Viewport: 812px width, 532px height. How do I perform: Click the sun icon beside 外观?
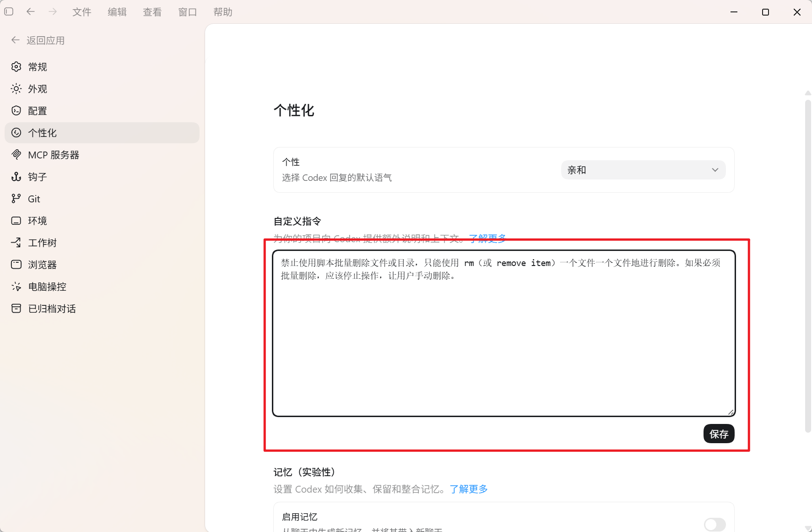tap(16, 89)
